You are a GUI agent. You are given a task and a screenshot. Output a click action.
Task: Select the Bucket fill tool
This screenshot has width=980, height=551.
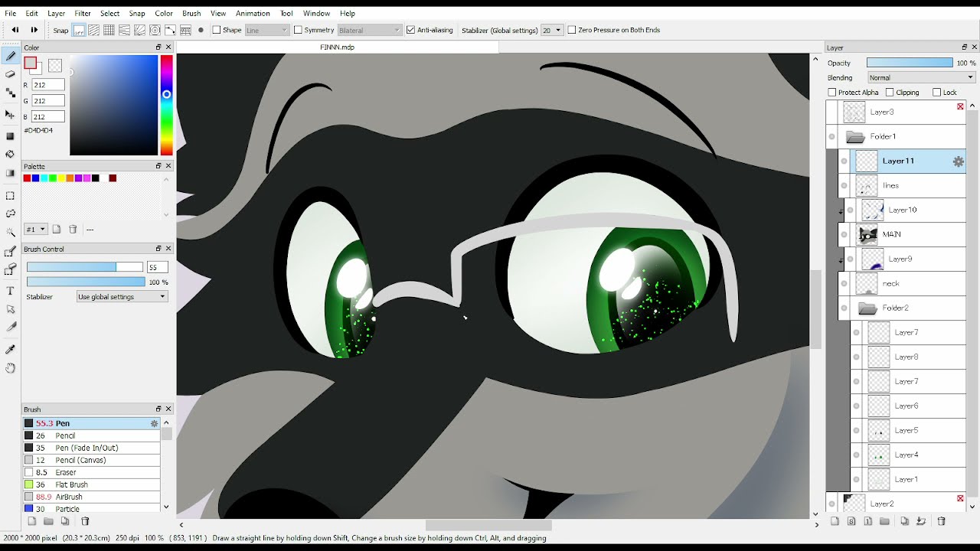pos(11,155)
